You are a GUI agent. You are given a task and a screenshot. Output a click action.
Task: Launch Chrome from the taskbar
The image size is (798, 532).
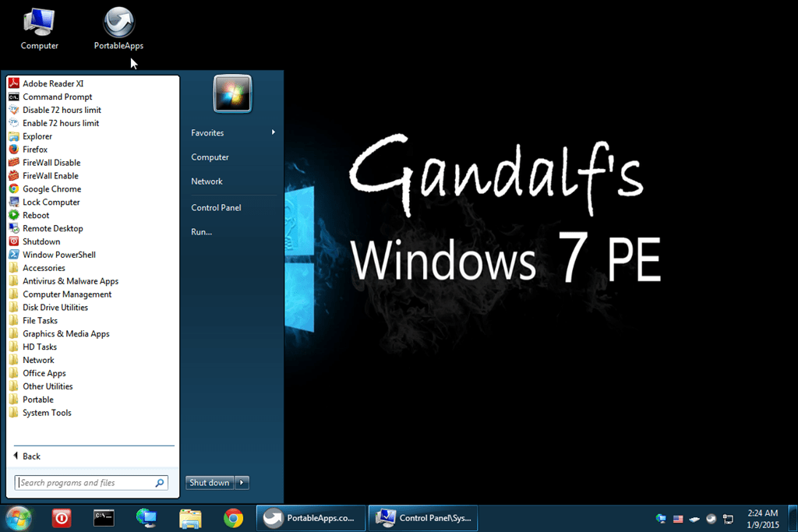pos(233,518)
